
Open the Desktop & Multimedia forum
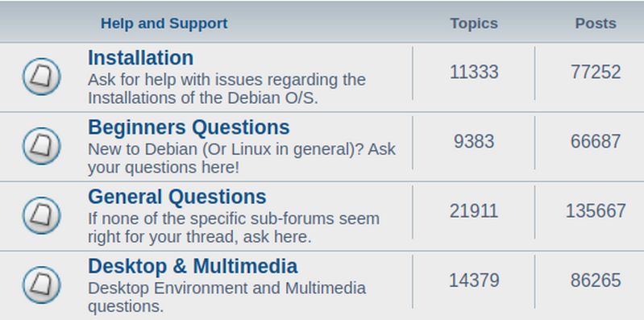[x=193, y=266]
